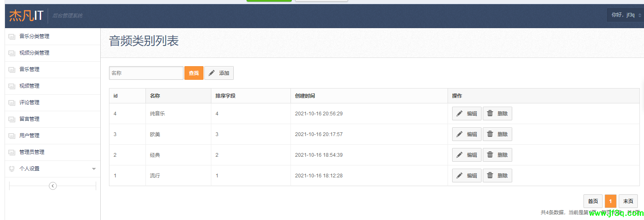The width and height of the screenshot is (644, 220).
Task: Click the pencil icon on the 添加 button
Action: [212, 73]
